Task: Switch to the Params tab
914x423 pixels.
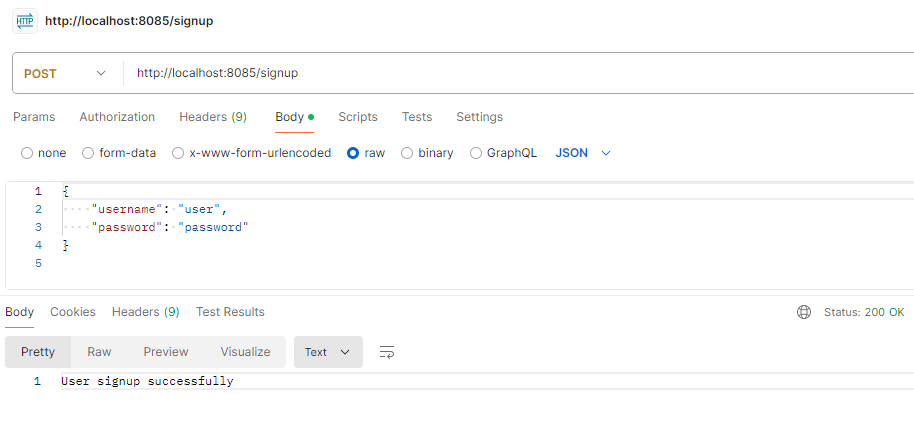Action: point(34,117)
